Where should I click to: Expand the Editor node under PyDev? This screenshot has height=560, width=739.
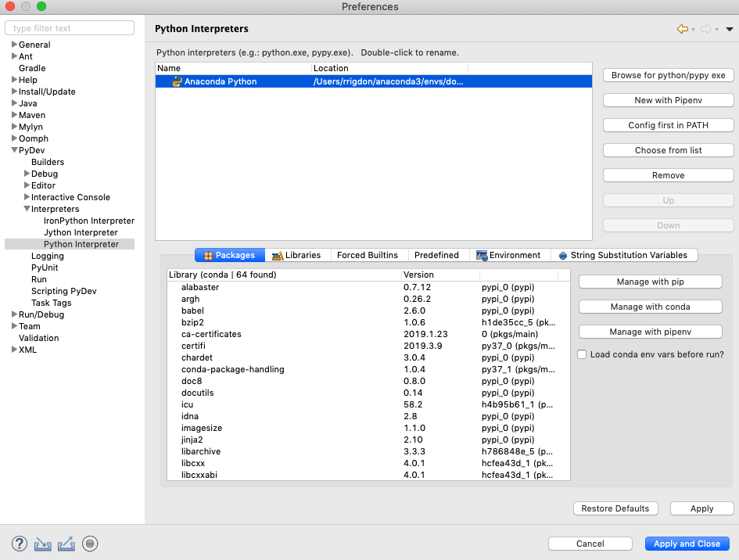(x=27, y=185)
